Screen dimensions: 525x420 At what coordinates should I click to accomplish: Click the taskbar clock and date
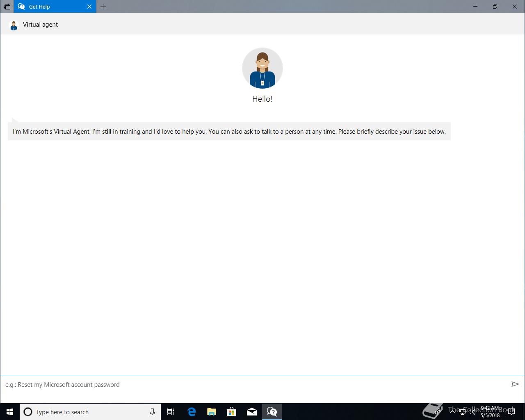(490, 412)
